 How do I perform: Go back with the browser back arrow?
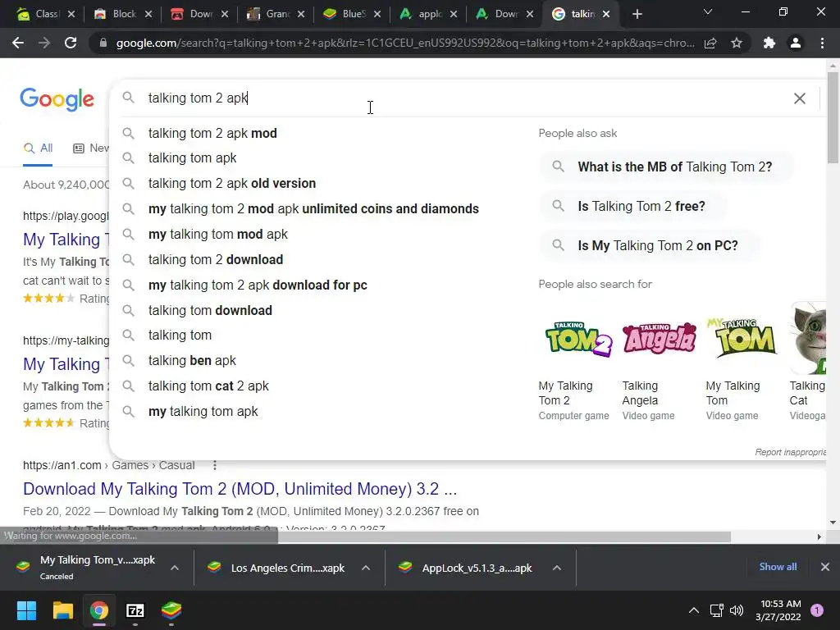[18, 43]
